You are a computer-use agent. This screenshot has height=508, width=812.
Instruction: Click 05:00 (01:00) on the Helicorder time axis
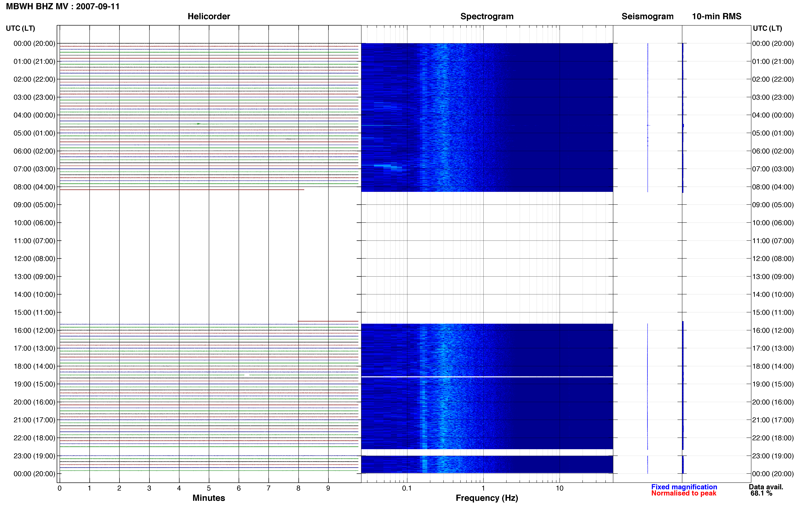click(x=34, y=133)
